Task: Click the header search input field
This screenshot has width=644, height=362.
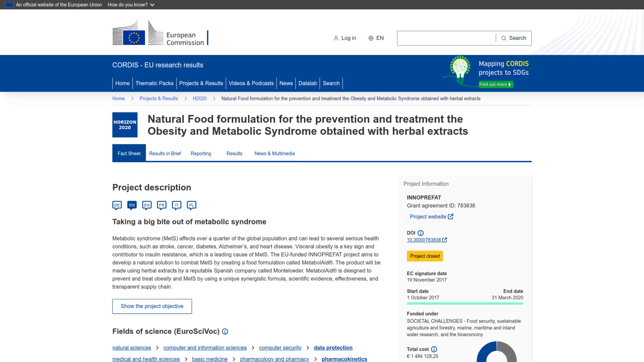Action: 446,38
